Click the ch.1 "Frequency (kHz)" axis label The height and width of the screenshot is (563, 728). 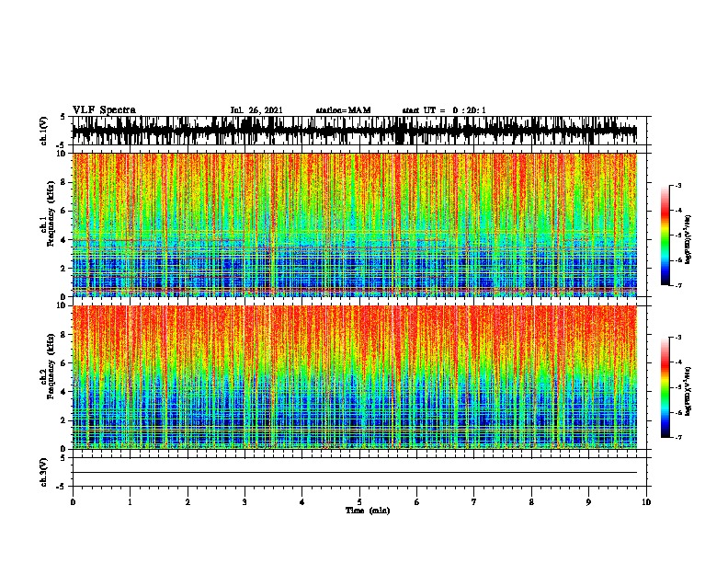click(51, 213)
